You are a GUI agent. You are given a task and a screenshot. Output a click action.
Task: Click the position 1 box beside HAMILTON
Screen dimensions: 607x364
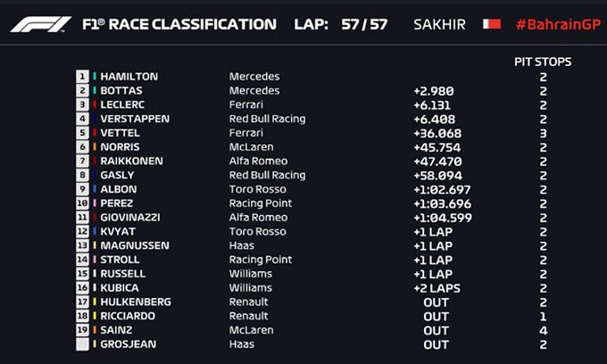[82, 77]
